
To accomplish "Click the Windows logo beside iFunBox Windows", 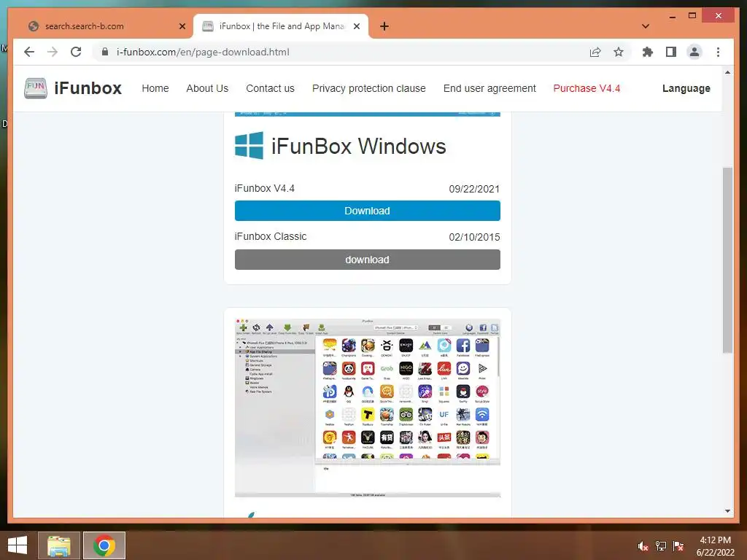I will [249, 145].
